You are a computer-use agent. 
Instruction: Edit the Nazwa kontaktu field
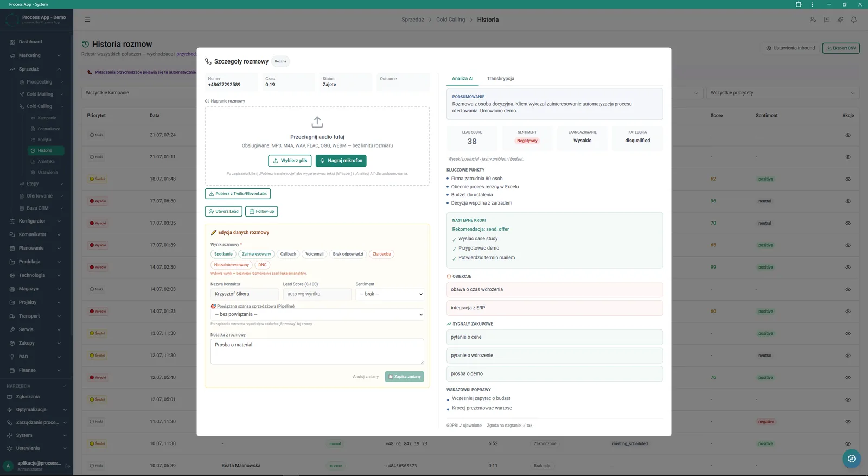click(x=245, y=294)
